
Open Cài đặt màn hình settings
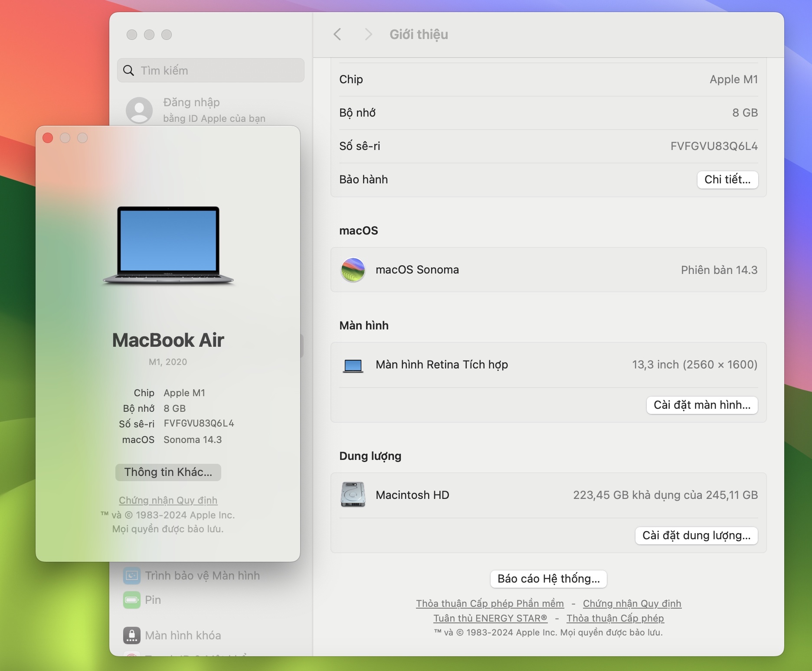click(x=701, y=405)
